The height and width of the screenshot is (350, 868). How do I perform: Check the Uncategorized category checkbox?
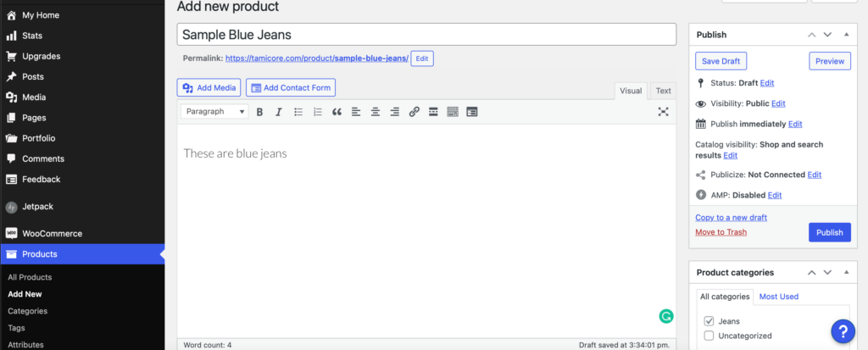[x=709, y=336]
